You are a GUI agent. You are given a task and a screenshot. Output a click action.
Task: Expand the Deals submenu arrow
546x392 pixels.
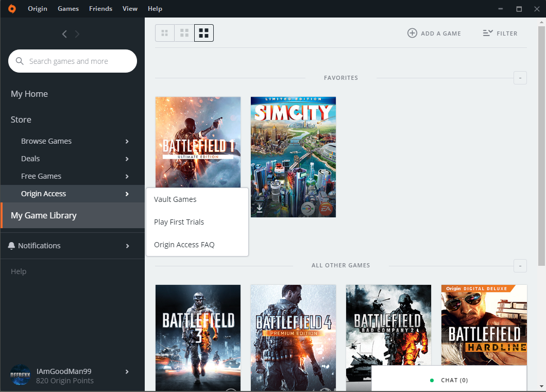pos(127,159)
